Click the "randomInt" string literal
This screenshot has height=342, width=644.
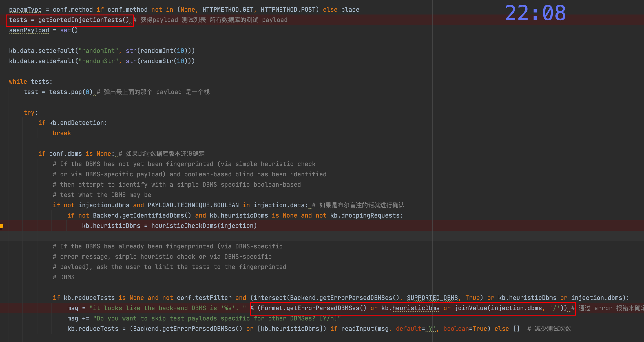(x=98, y=51)
